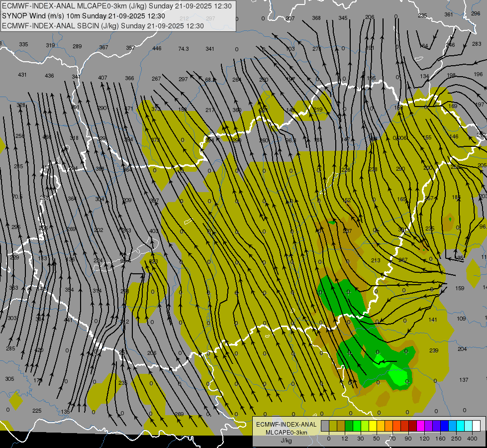Select the dark blue legend swatch
The height and width of the screenshot is (448, 487).
(444, 426)
